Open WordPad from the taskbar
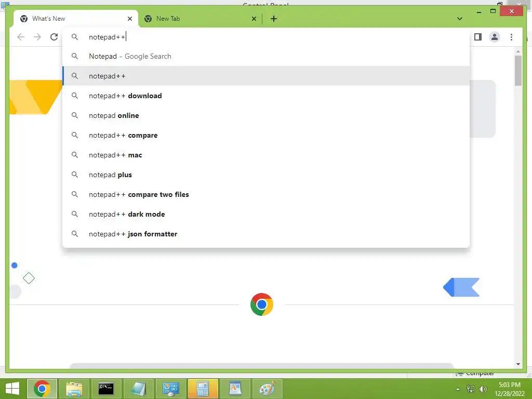 coord(235,389)
